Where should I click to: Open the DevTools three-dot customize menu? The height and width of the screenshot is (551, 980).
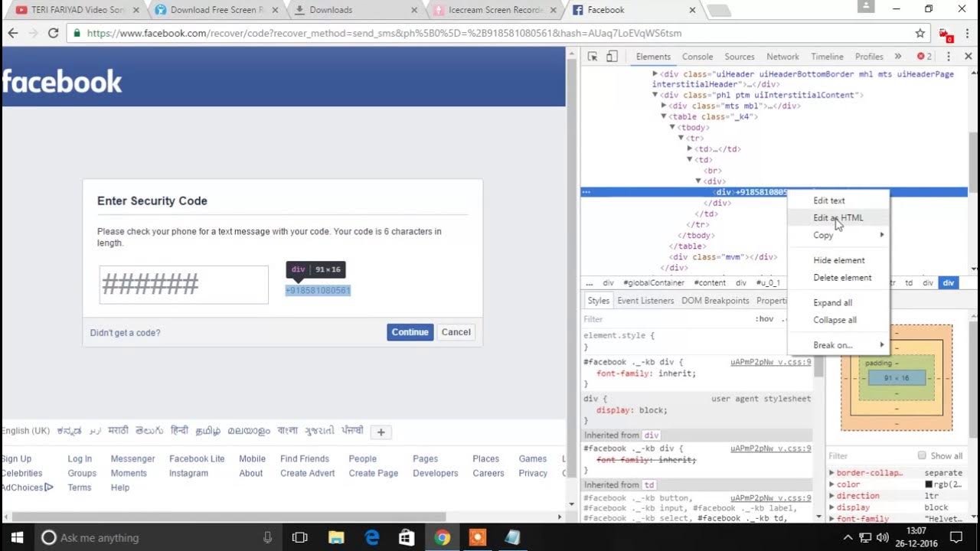(x=949, y=56)
